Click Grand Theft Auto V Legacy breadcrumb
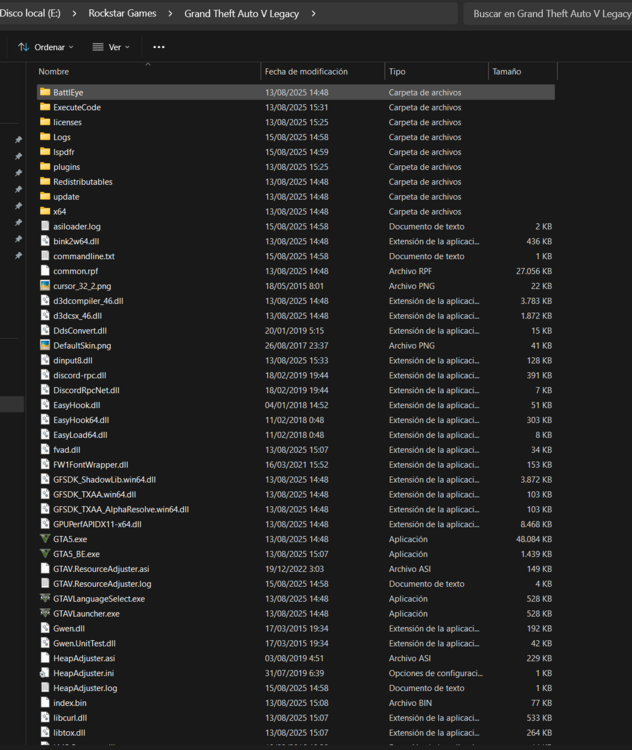 point(242,13)
